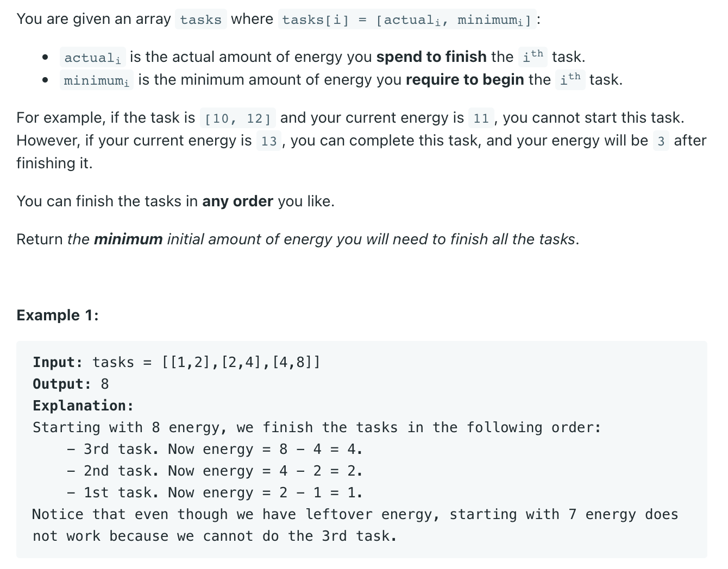
Task: Click the bold 'spend to finish' text
Action: click(x=431, y=57)
